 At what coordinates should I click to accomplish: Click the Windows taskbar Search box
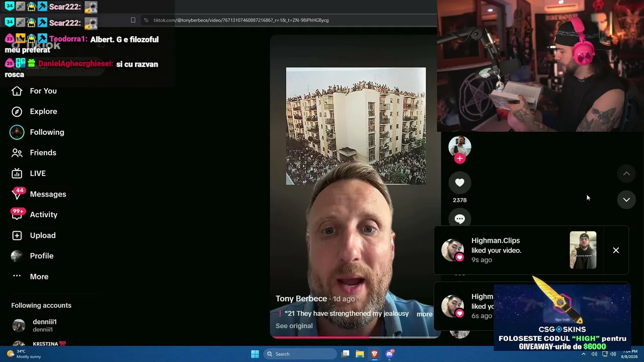coord(300,354)
